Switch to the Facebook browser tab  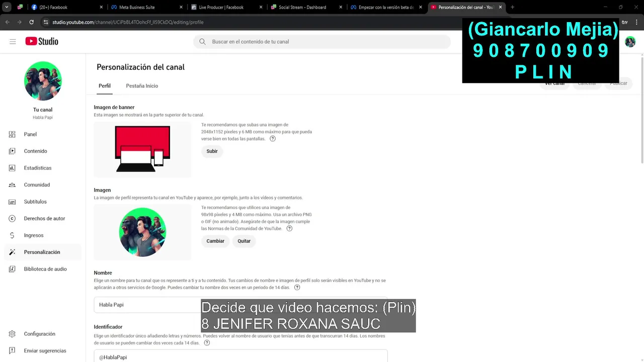coord(67,7)
